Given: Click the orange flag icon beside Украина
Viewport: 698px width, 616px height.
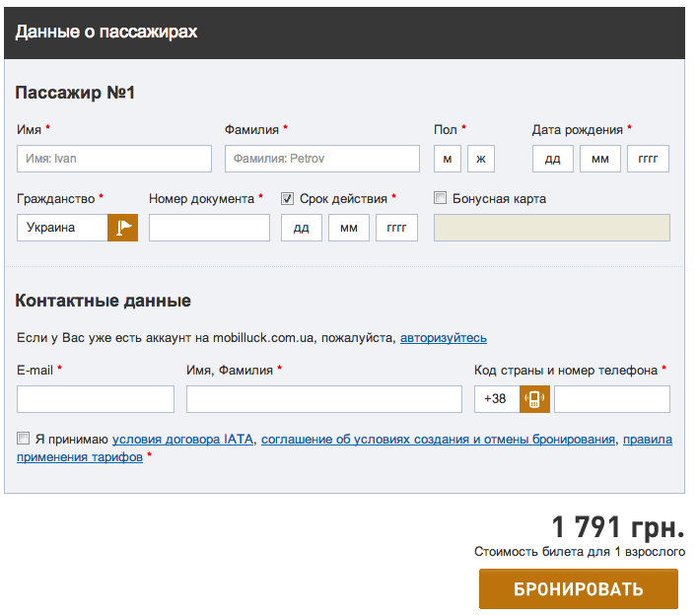Looking at the screenshot, I should point(123,228).
